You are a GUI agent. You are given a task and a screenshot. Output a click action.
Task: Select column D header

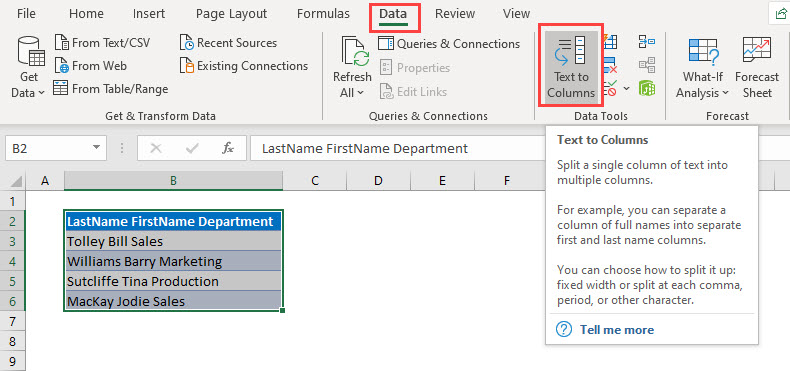[378, 181]
